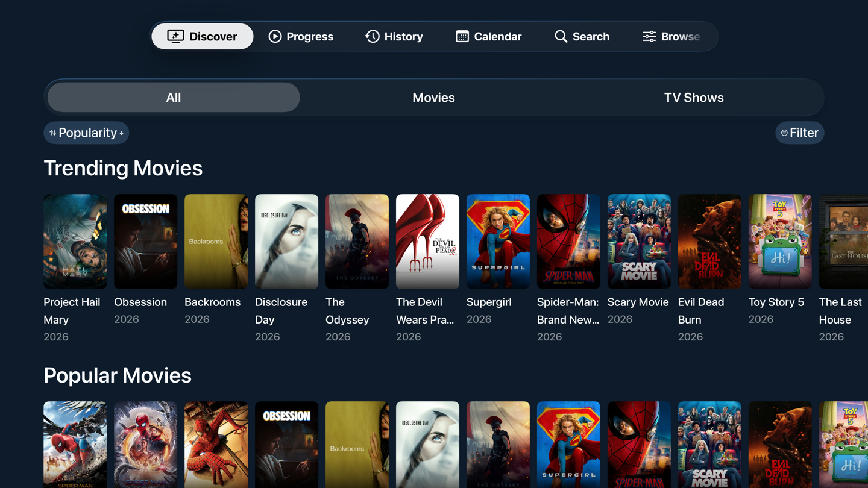Open the History tab label
This screenshot has height=488, width=868.
(403, 36)
